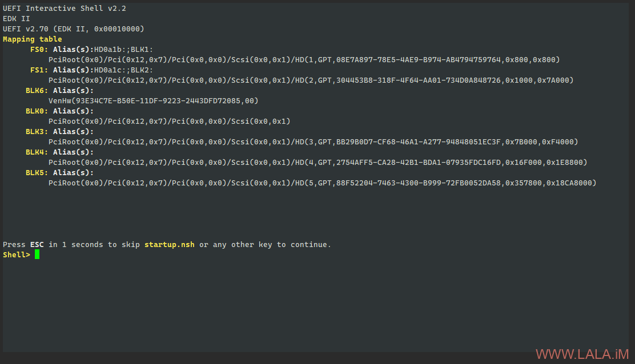635x364 pixels.
Task: Click the HD0a1b:;BLK1: alias text
Action: pos(124,50)
